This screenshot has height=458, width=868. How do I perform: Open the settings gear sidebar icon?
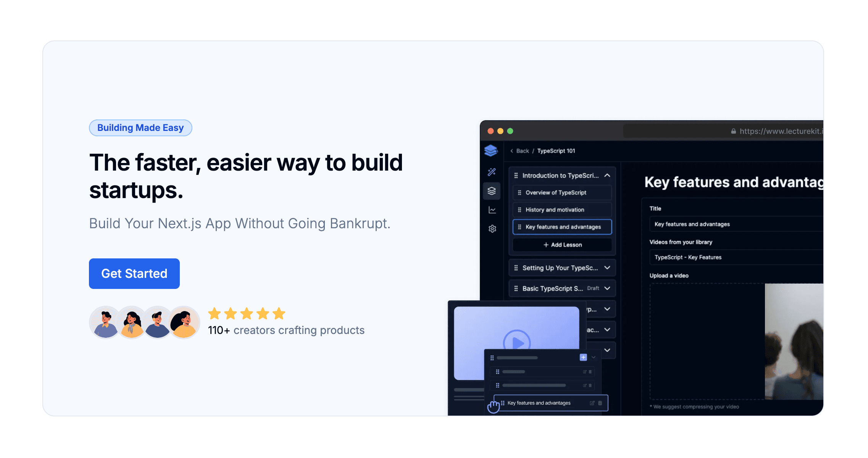coord(492,229)
